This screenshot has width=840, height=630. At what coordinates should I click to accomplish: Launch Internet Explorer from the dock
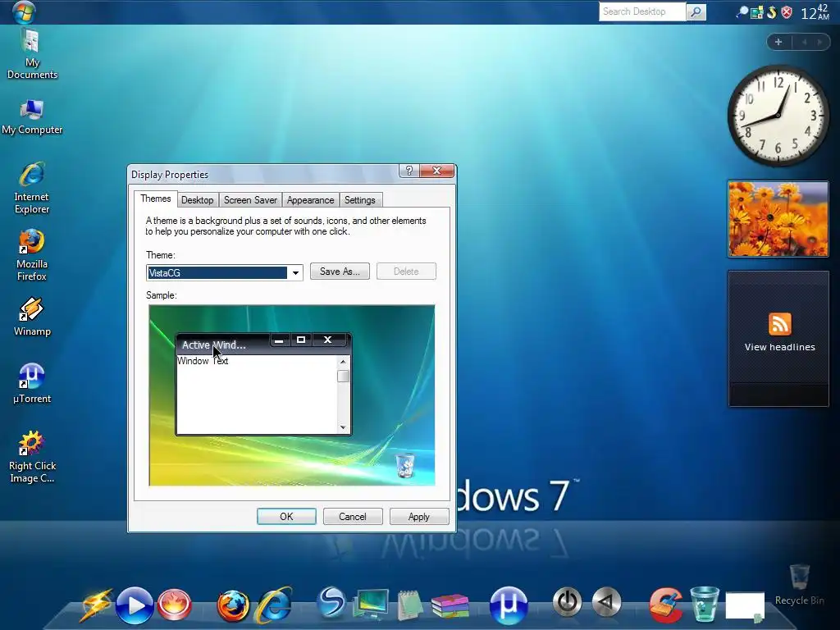click(x=274, y=605)
